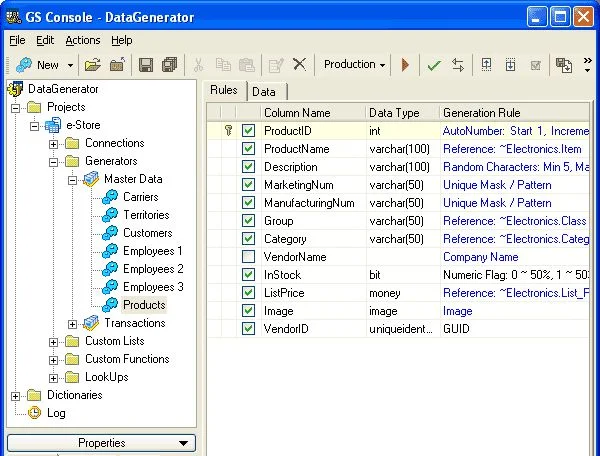Image resolution: width=600 pixels, height=456 pixels.
Task: Click the Run generator play icon
Action: coord(405,65)
